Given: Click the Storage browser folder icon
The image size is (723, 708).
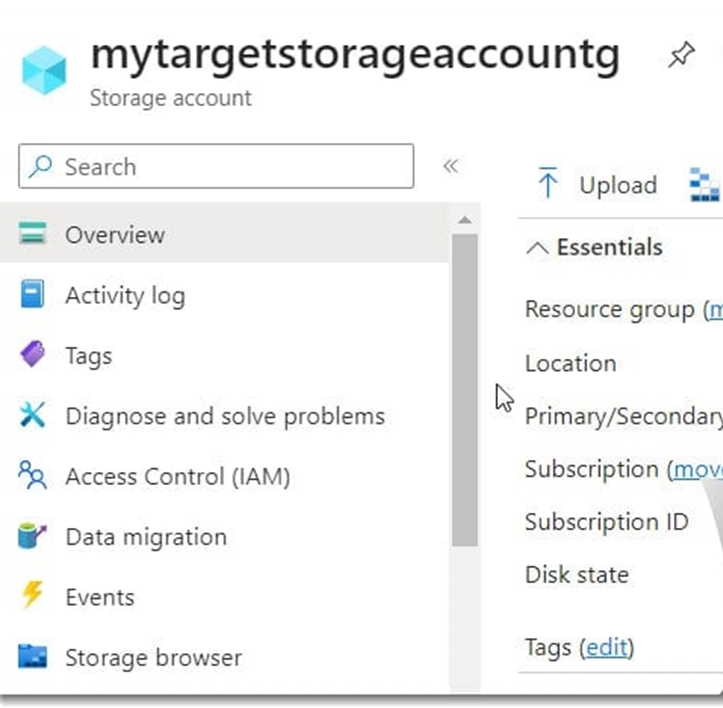Looking at the screenshot, I should point(32,656).
